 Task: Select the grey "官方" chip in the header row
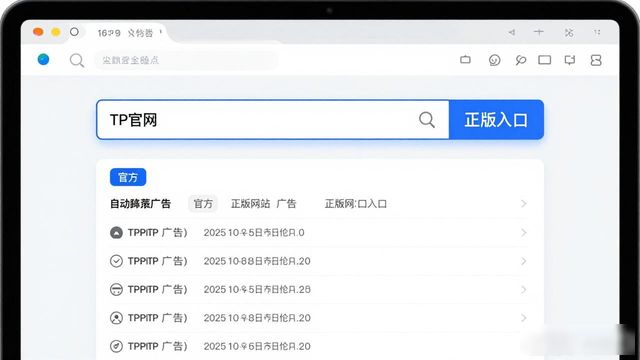(203, 204)
